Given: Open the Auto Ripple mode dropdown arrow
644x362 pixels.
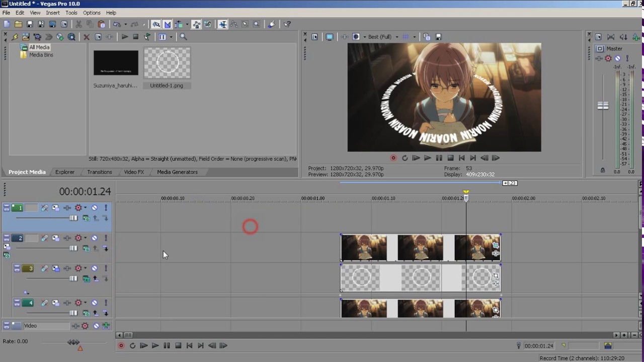Looking at the screenshot, I should coord(187,24).
